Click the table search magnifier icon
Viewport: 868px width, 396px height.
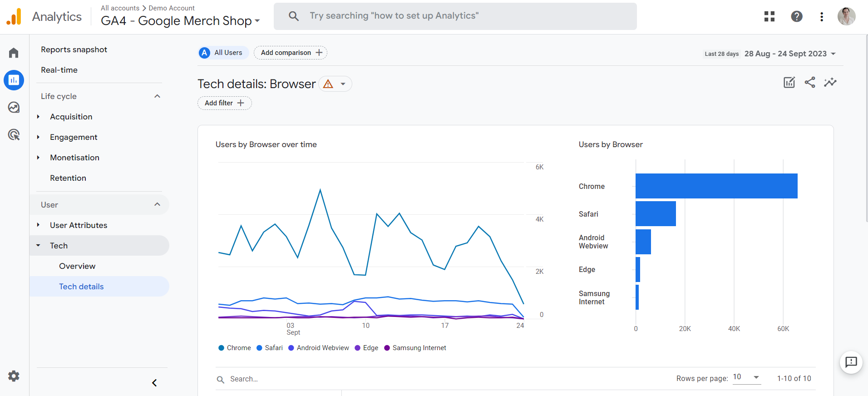point(221,379)
